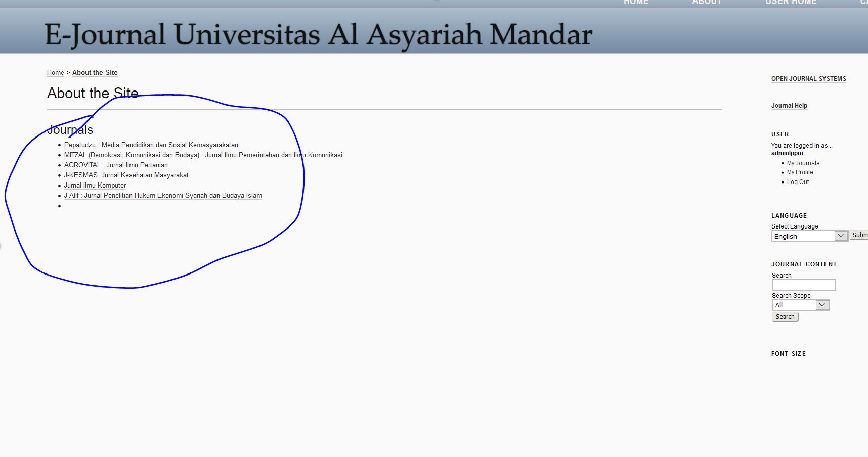868x457 pixels.
Task: Open Jurnal Ilmu Komputer link
Action: point(95,186)
